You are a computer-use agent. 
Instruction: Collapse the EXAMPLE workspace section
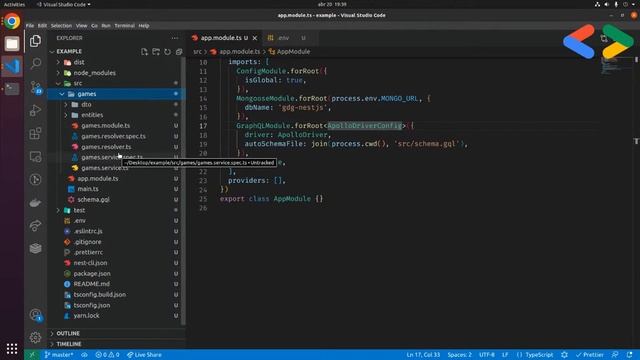(x=69, y=51)
